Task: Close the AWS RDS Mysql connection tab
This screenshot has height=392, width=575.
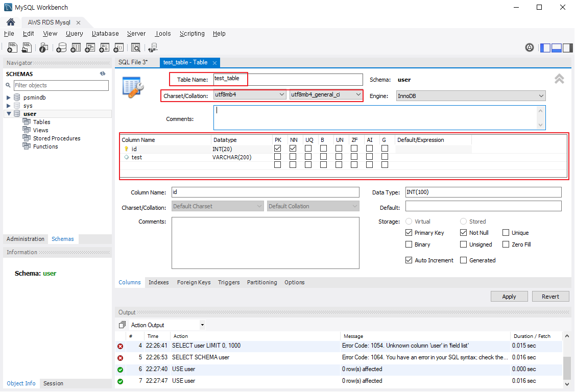Action: [78, 22]
